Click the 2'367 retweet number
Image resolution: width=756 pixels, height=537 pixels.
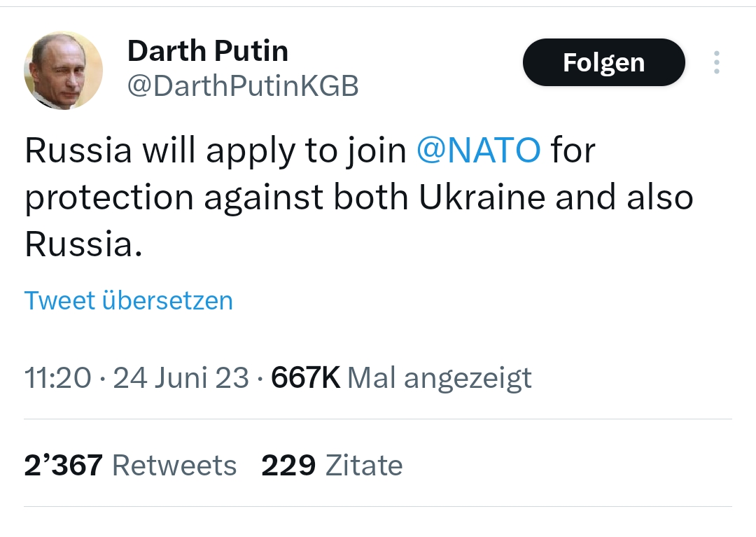pyautogui.click(x=63, y=465)
